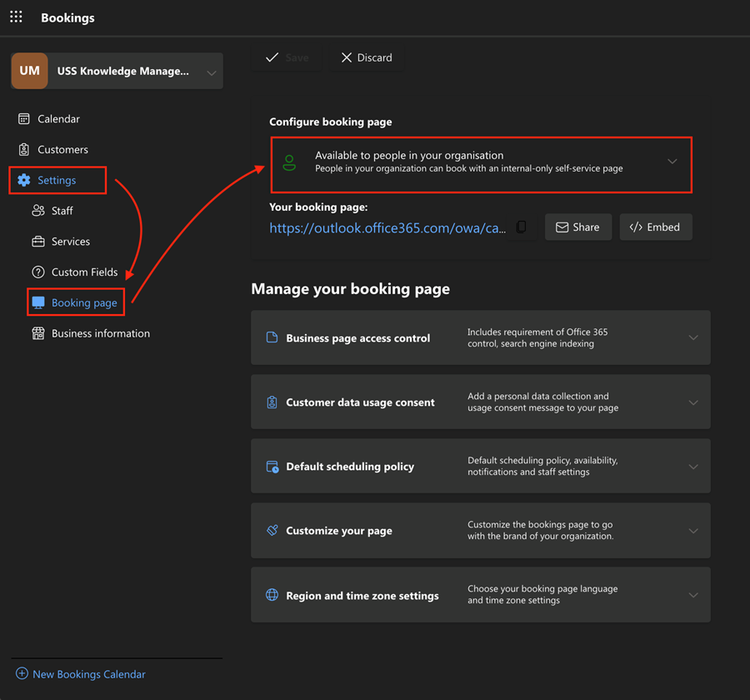Expand Default scheduling policy section

coord(481,466)
